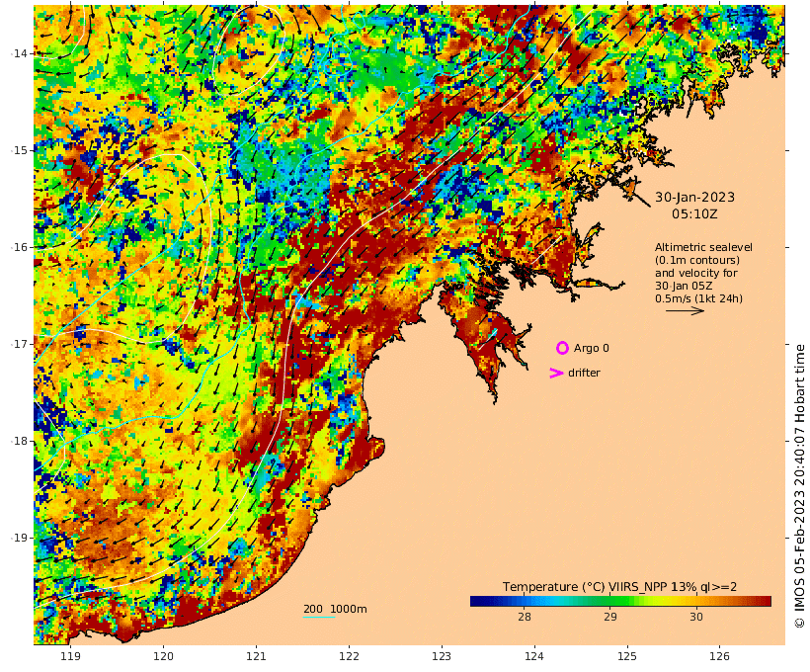This screenshot has width=810, height=672.
Task: Click the 'Argo 0' legend label
Action: [592, 349]
